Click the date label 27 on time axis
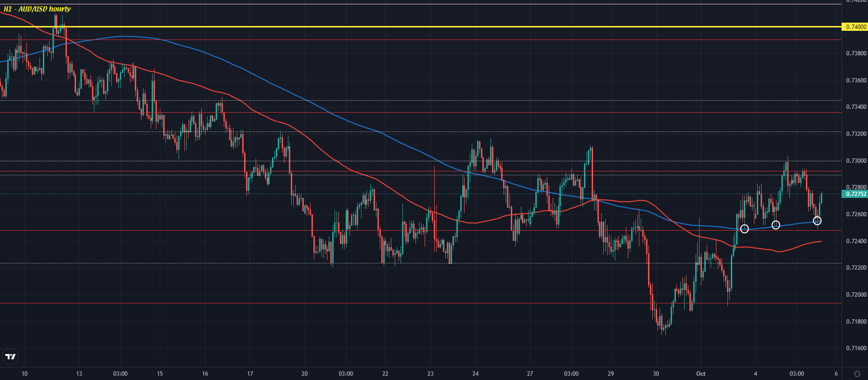This screenshot has width=868, height=380. coord(530,374)
